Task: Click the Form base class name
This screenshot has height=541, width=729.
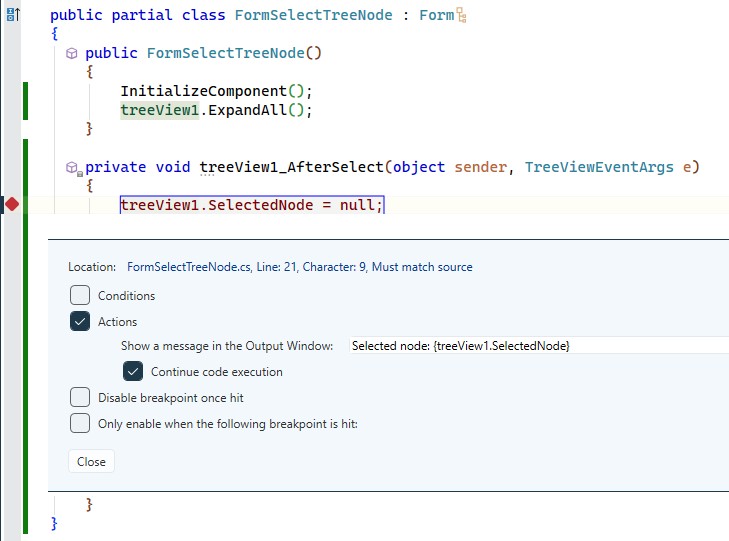Action: [x=437, y=15]
